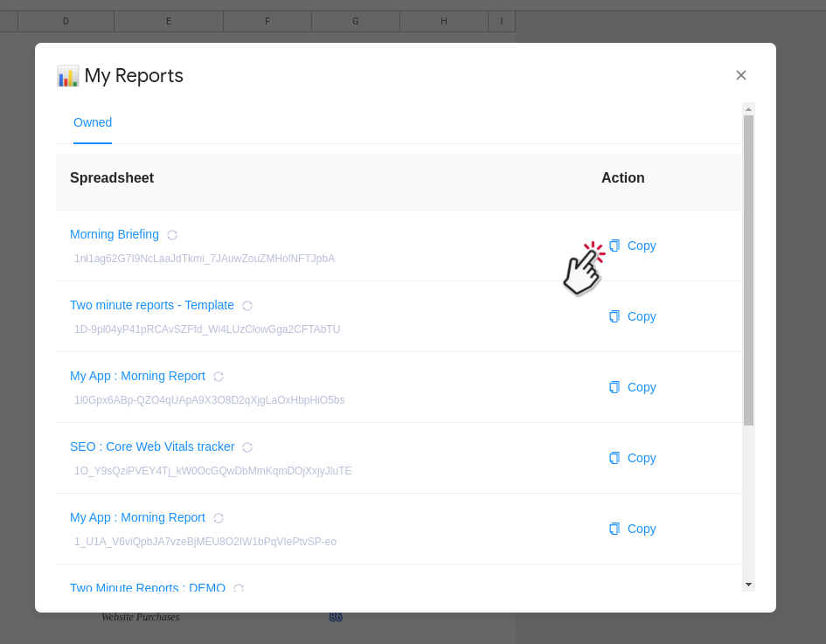This screenshot has height=644, width=826.
Task: Click Website Purchases cell in background sheet
Action: [x=141, y=617]
